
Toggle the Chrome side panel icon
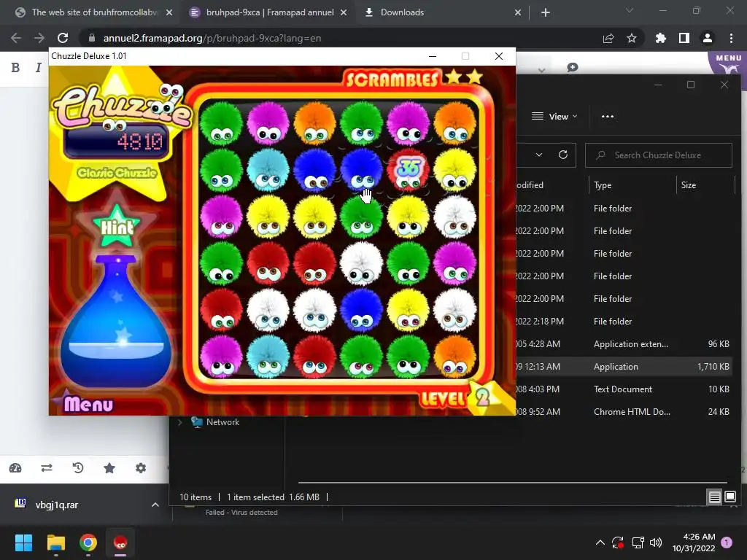pos(684,38)
